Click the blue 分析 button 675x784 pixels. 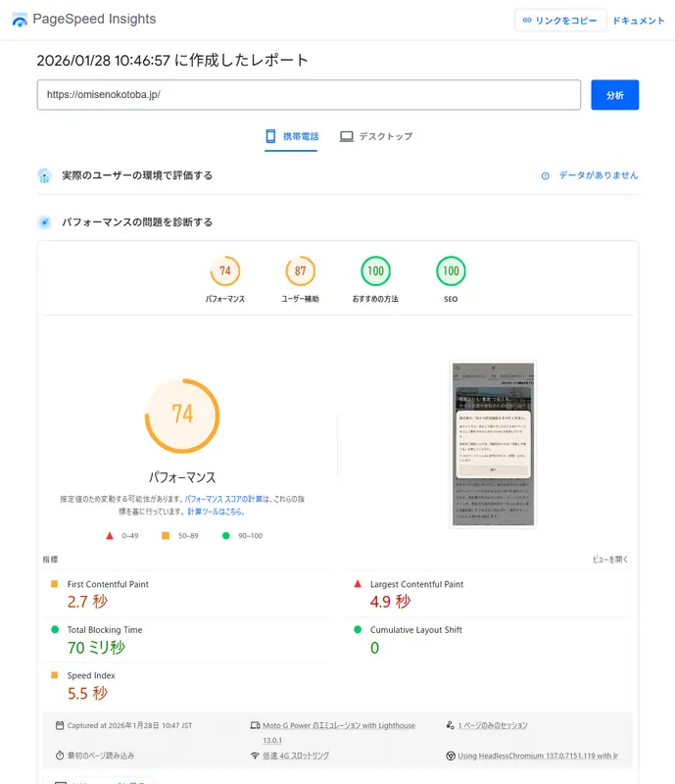tap(614, 94)
